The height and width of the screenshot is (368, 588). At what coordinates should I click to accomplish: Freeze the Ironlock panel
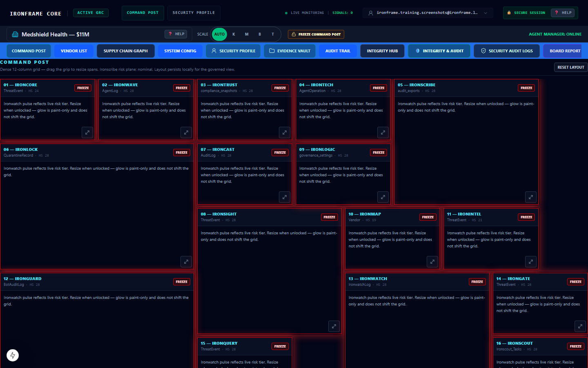(182, 153)
